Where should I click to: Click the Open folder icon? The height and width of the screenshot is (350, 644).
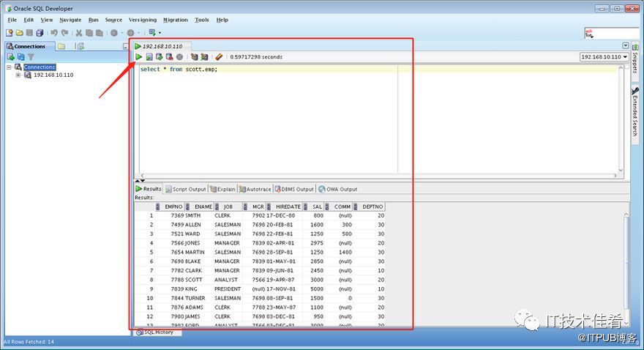coord(19,32)
